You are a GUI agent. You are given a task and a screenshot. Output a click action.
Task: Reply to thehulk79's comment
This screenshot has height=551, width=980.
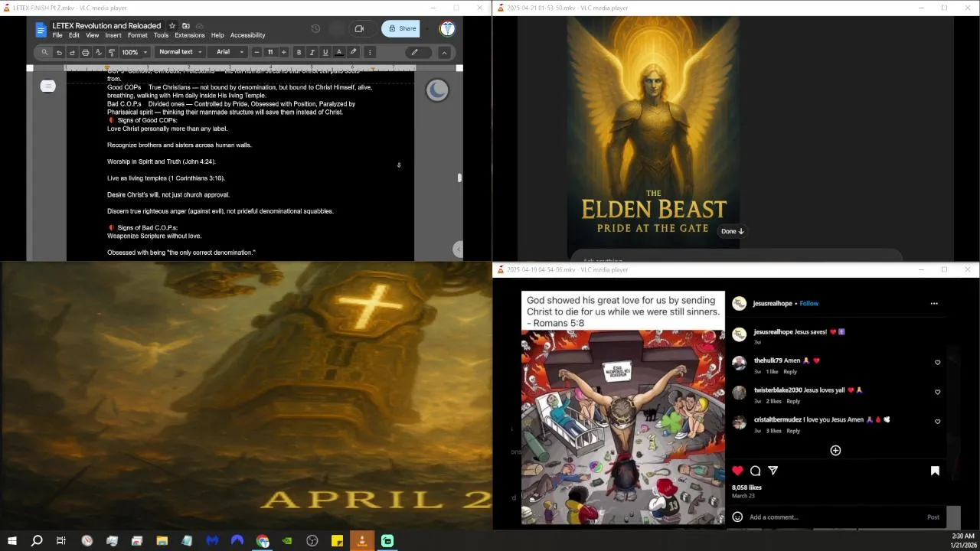(x=790, y=372)
